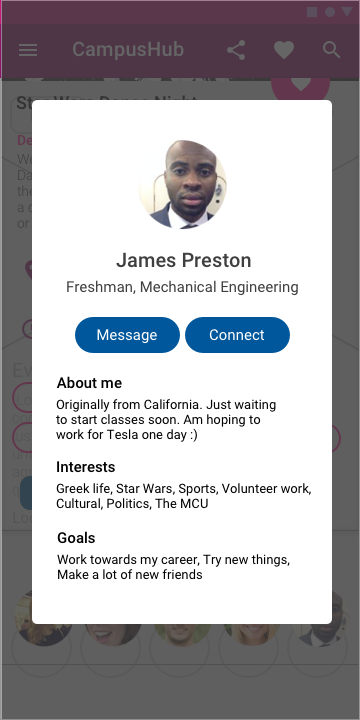Tap Freshman, Mechanical Engineering subtitle
Screen dimensions: 360x720
[x=182, y=287]
